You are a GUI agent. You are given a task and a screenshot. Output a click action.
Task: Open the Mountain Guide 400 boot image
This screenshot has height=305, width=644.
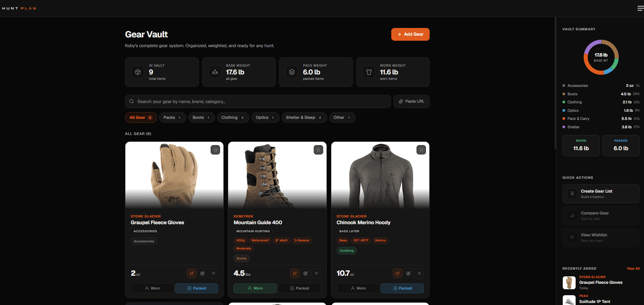pos(277,175)
